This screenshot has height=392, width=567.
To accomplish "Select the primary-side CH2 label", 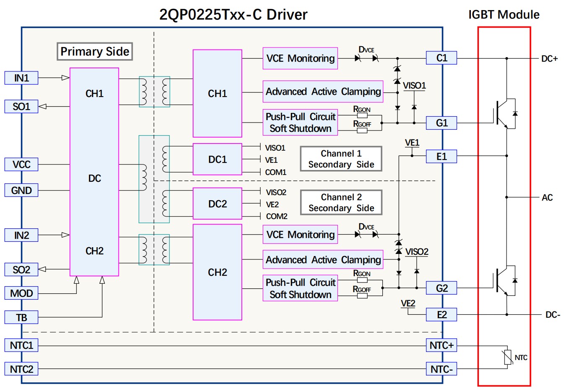I will 94,251.
